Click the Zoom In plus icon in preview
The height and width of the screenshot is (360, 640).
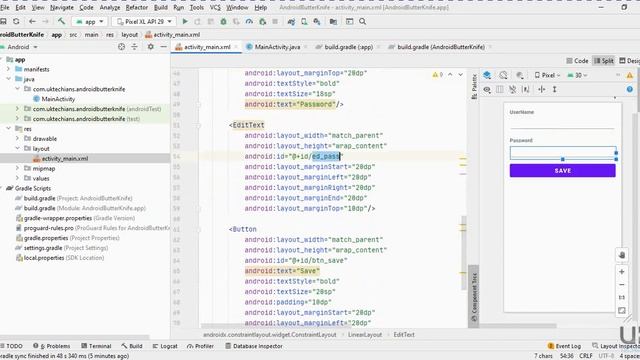click(622, 271)
